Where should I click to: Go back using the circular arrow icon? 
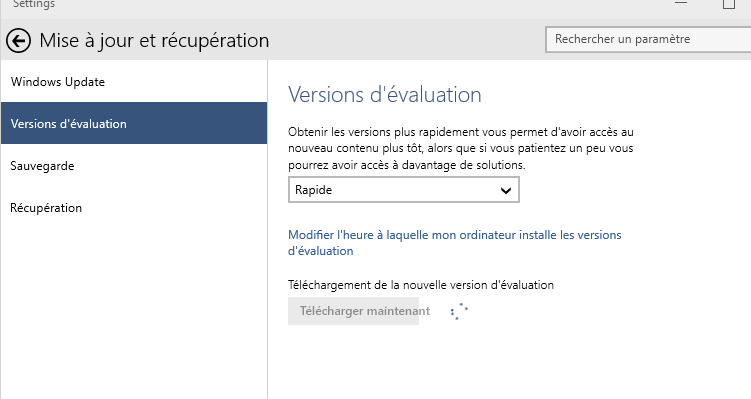click(19, 41)
